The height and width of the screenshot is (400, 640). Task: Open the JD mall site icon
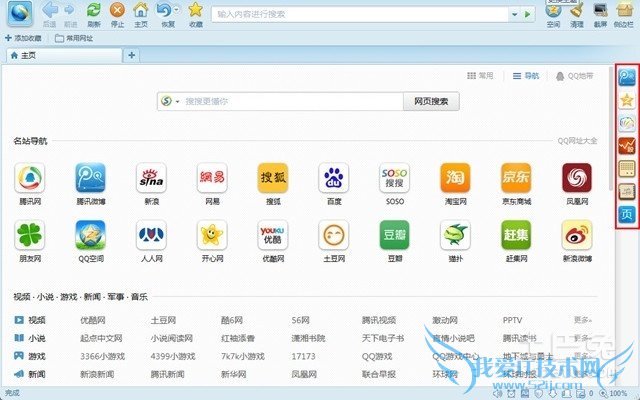pos(516,178)
